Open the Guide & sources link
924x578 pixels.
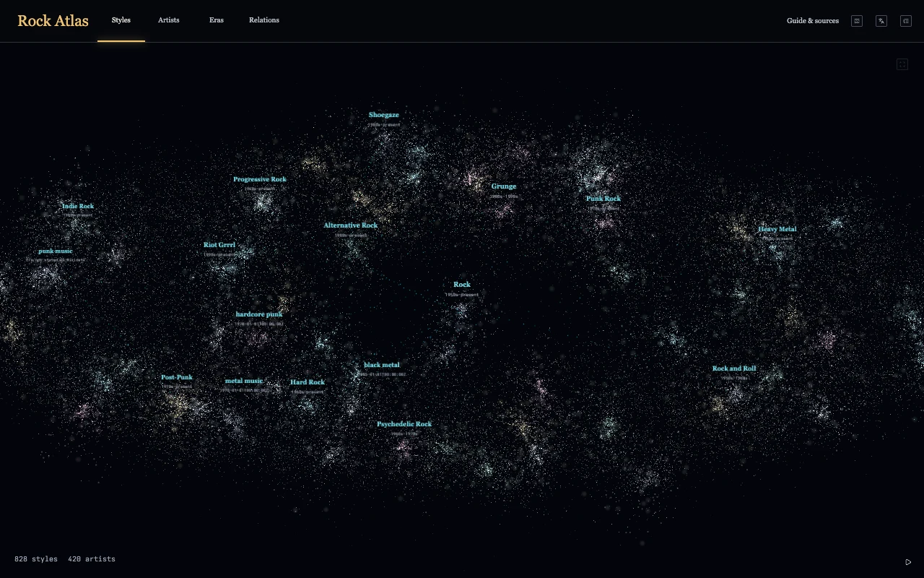tap(813, 21)
